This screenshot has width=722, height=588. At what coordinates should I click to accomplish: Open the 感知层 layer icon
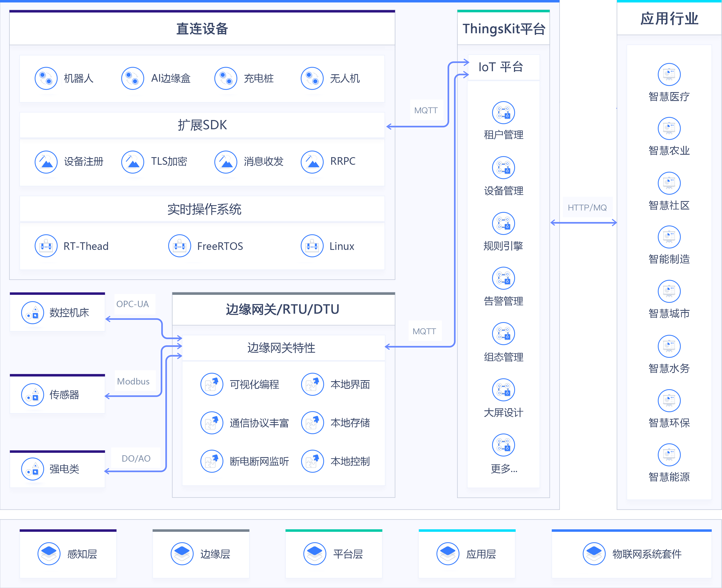tap(48, 554)
